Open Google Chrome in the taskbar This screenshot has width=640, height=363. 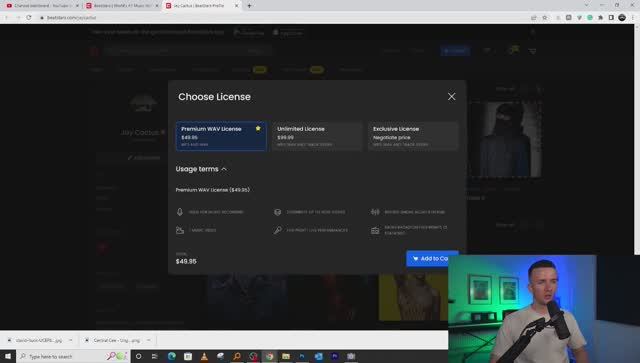pyautogui.click(x=269, y=356)
